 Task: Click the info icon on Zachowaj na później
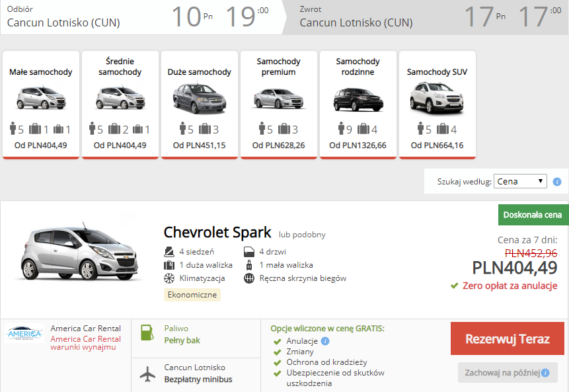pyautogui.click(x=545, y=373)
